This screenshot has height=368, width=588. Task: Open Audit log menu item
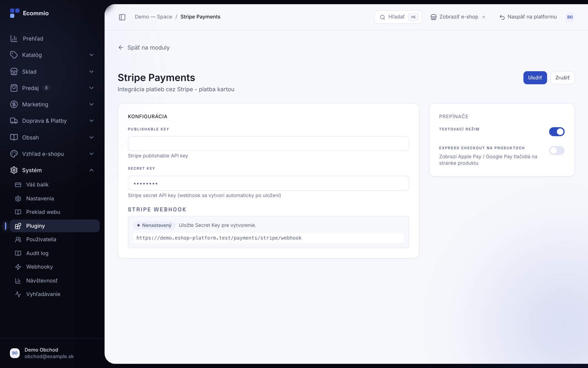55,253
